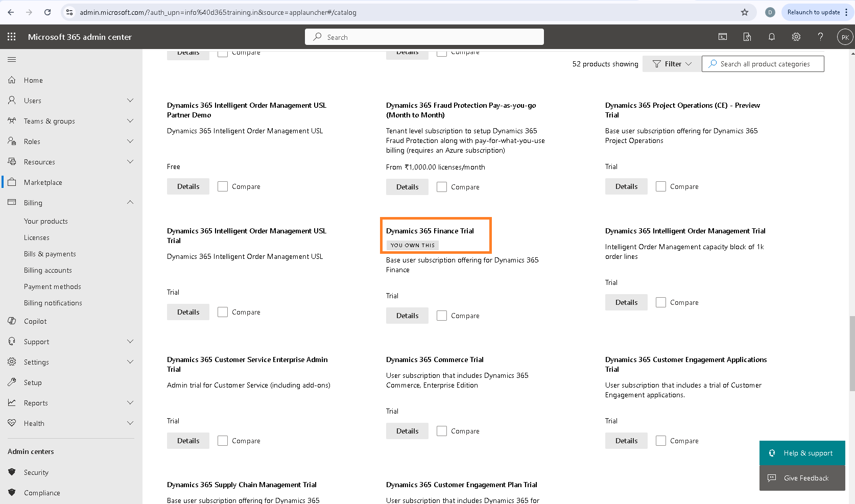Check Compare for Intelligent Order Management USL Trial

coord(223,312)
